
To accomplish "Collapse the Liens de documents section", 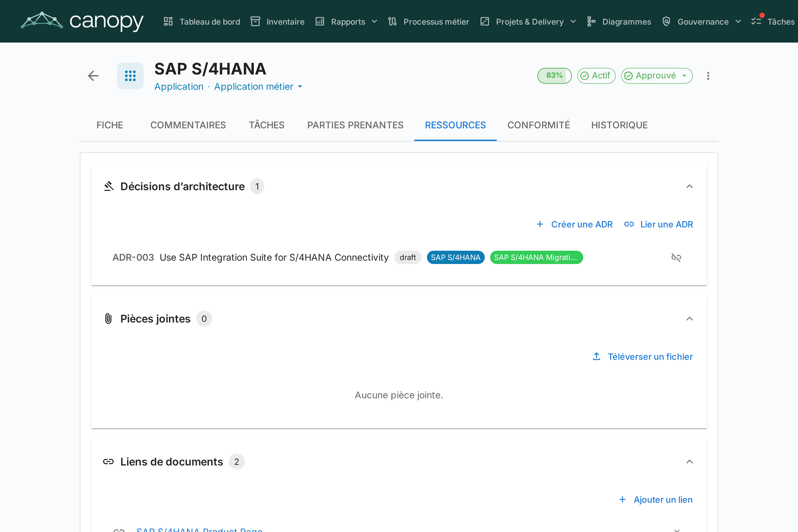I will (x=689, y=462).
